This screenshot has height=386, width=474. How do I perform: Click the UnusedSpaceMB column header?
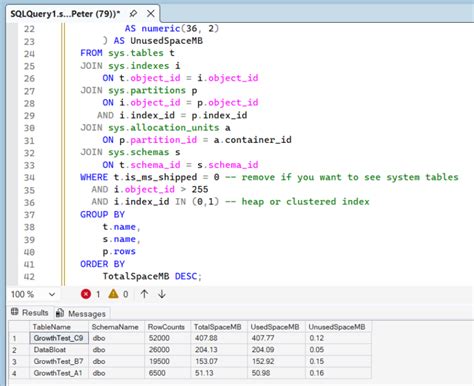pos(338,327)
